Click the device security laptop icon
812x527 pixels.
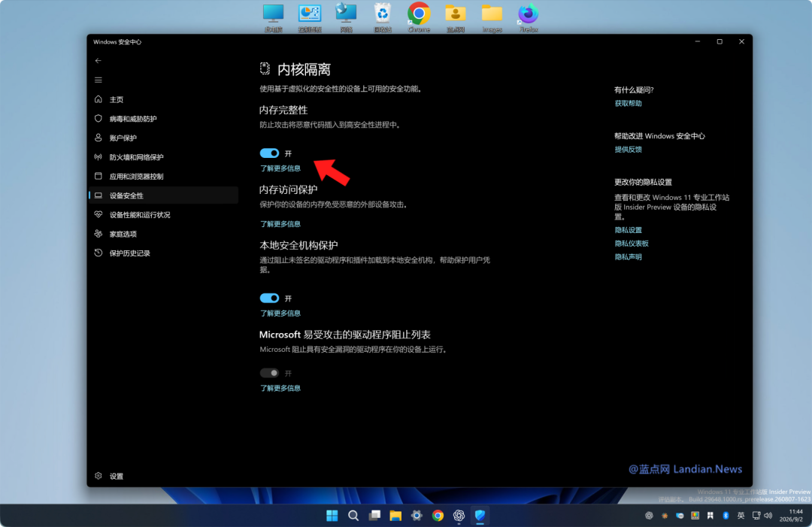coord(98,195)
